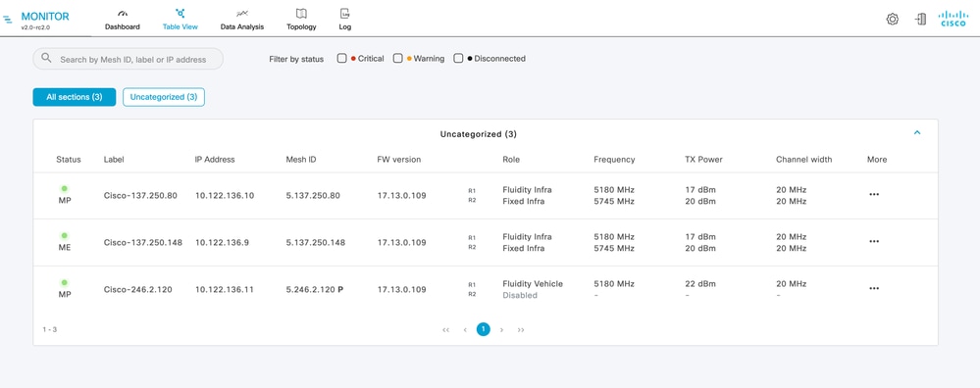Click the logout door icon
This screenshot has height=388, width=980.
coord(920,20)
